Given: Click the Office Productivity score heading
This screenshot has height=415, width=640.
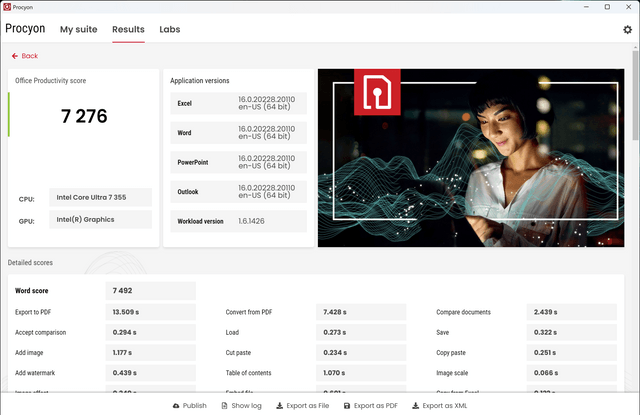Looking at the screenshot, I should tap(51, 81).
